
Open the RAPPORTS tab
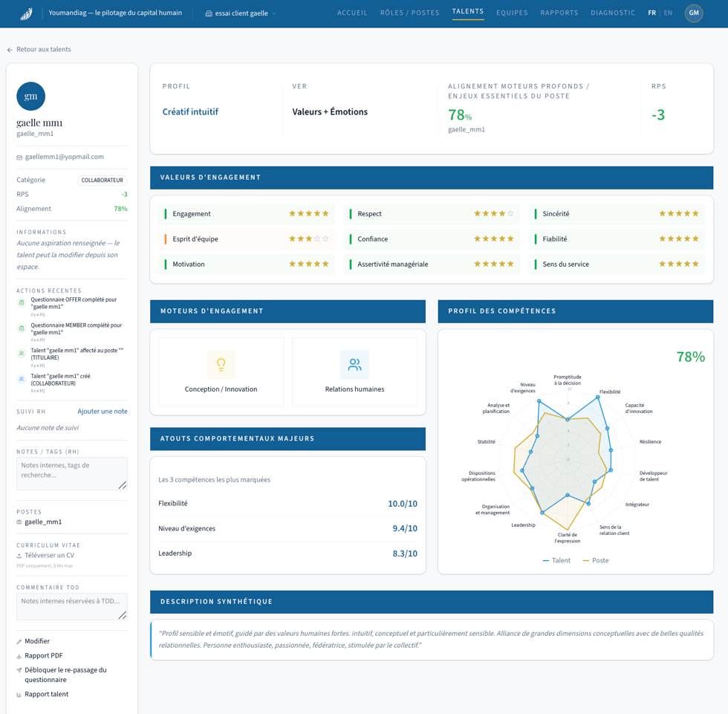(x=559, y=13)
